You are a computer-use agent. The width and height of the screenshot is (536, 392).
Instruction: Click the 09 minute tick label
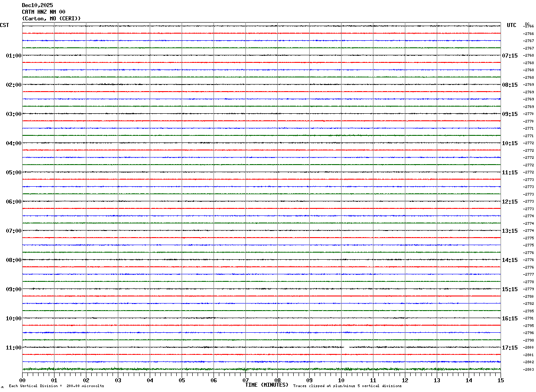(310, 380)
